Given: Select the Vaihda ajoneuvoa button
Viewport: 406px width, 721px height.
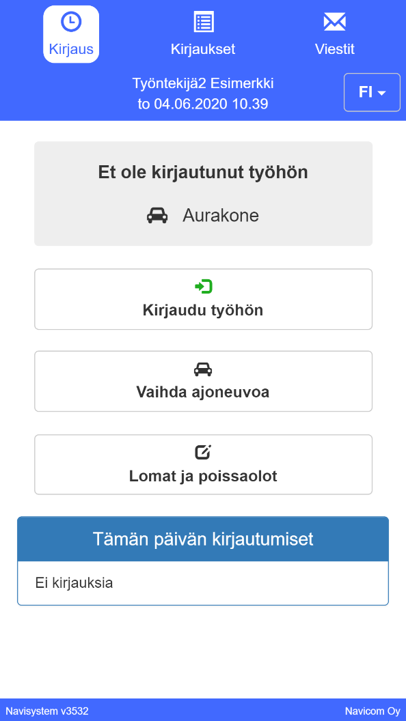Looking at the screenshot, I should click(x=203, y=381).
